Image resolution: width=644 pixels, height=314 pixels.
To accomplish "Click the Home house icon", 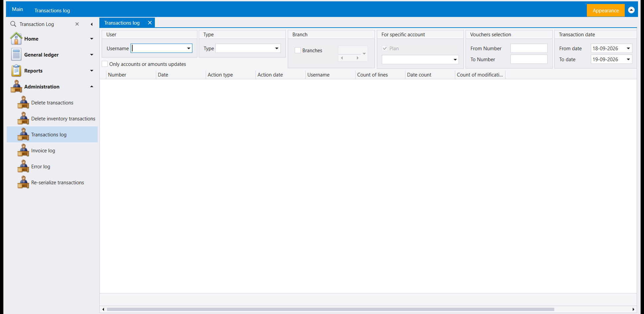I will click(16, 39).
